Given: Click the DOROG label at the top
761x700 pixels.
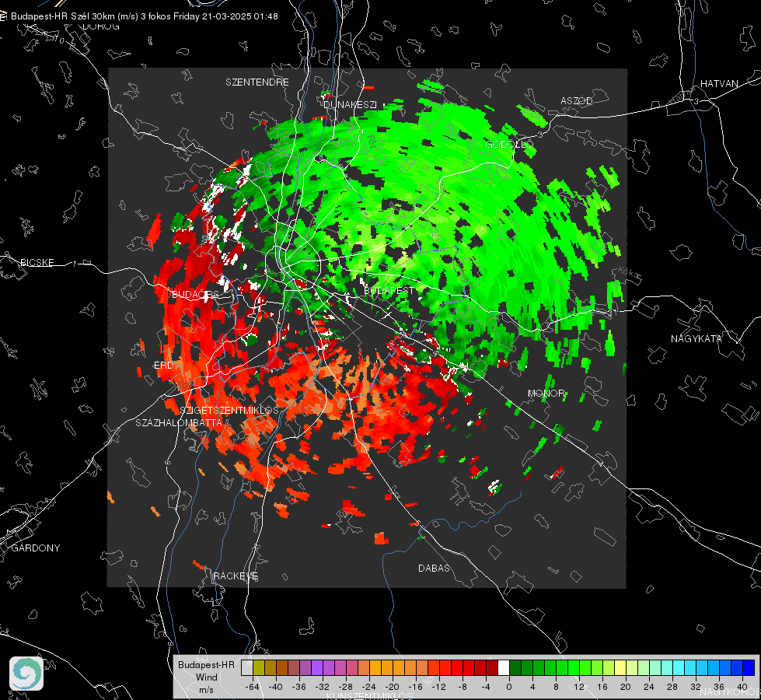Looking at the screenshot, I should 101,26.
